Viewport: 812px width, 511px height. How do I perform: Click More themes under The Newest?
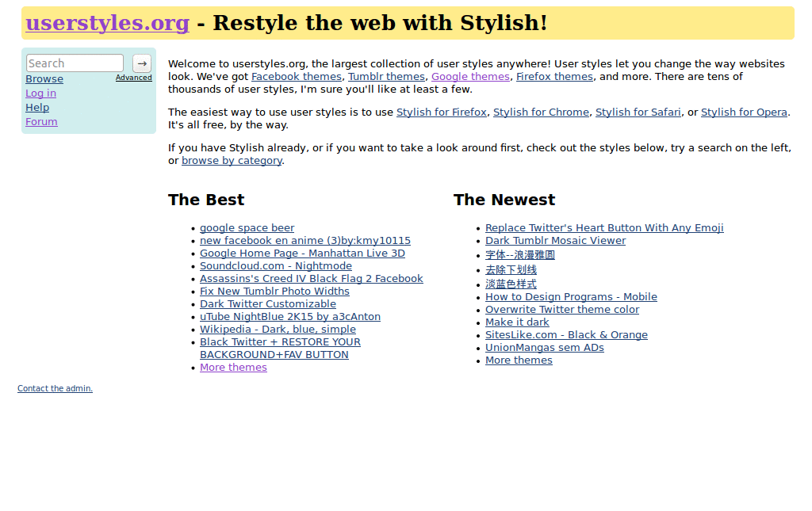click(519, 360)
